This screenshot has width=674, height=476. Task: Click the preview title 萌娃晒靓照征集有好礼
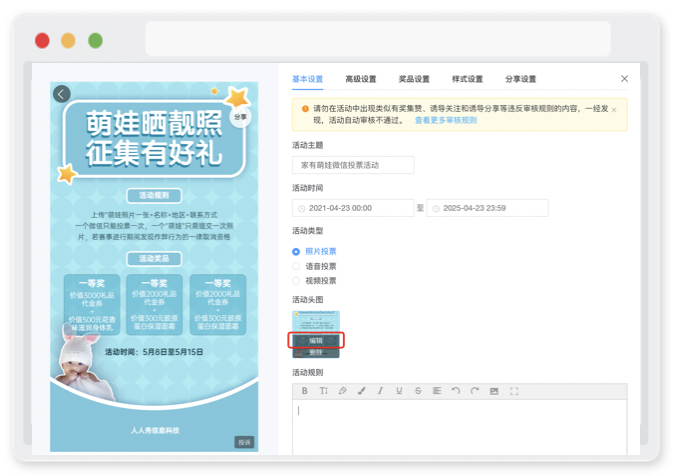click(x=154, y=138)
